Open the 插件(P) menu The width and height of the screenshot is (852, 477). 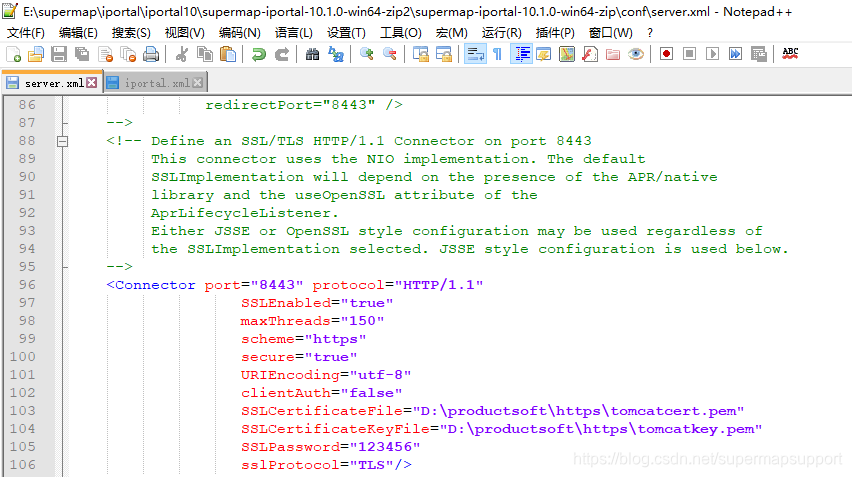point(555,33)
